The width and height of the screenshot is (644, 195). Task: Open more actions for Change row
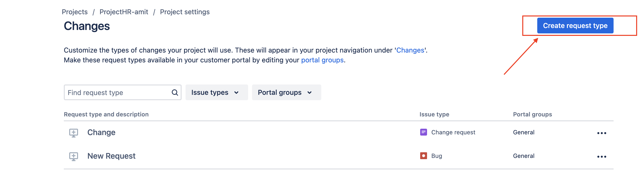(x=601, y=133)
